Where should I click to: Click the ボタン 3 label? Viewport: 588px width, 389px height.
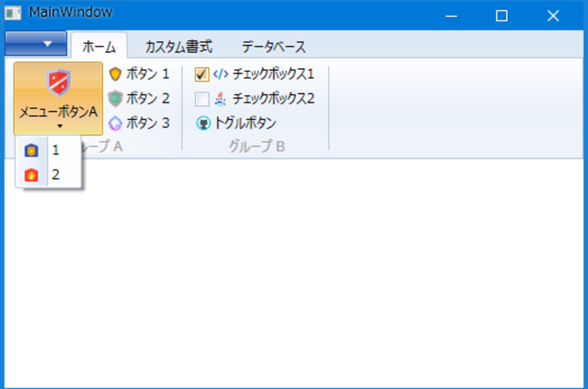148,123
